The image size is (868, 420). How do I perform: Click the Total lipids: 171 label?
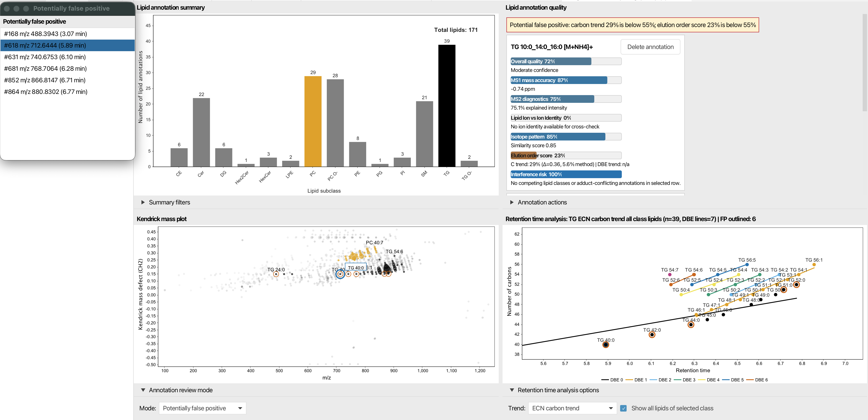[455, 30]
